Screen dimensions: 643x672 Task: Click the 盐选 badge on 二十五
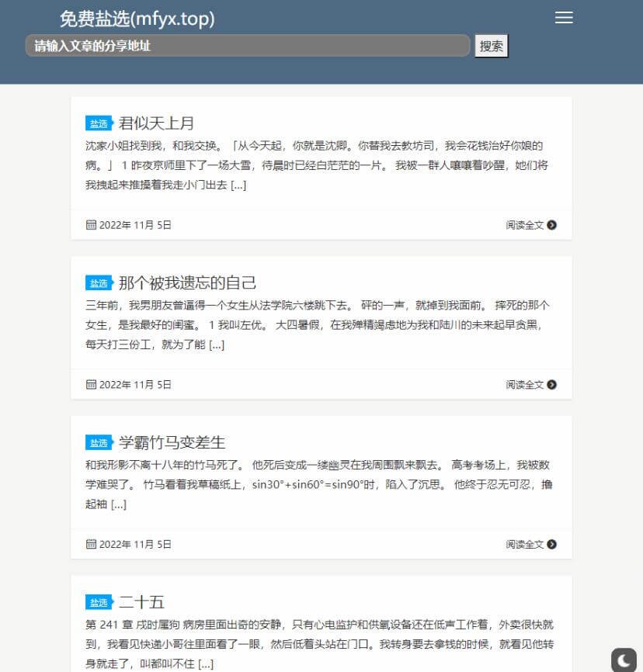[x=98, y=602]
